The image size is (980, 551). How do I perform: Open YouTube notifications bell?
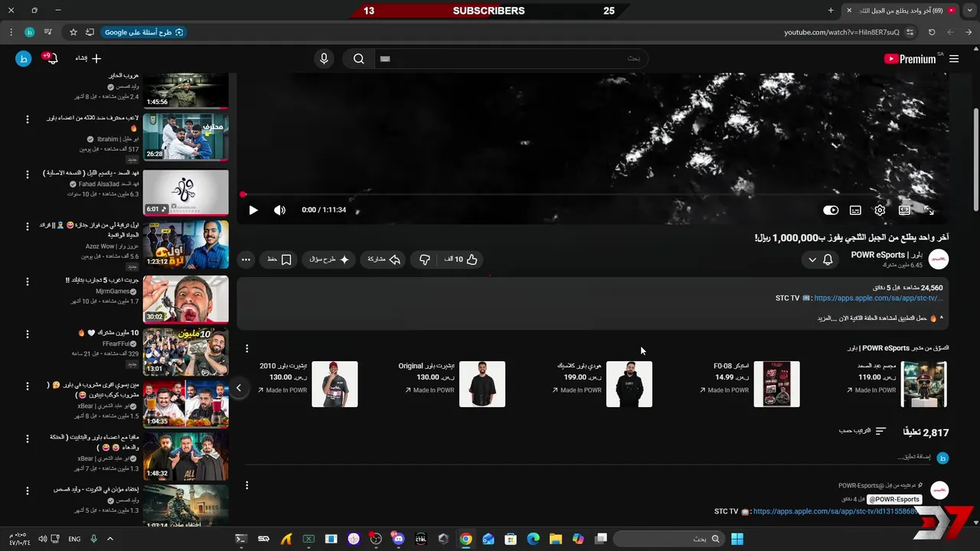tap(51, 59)
